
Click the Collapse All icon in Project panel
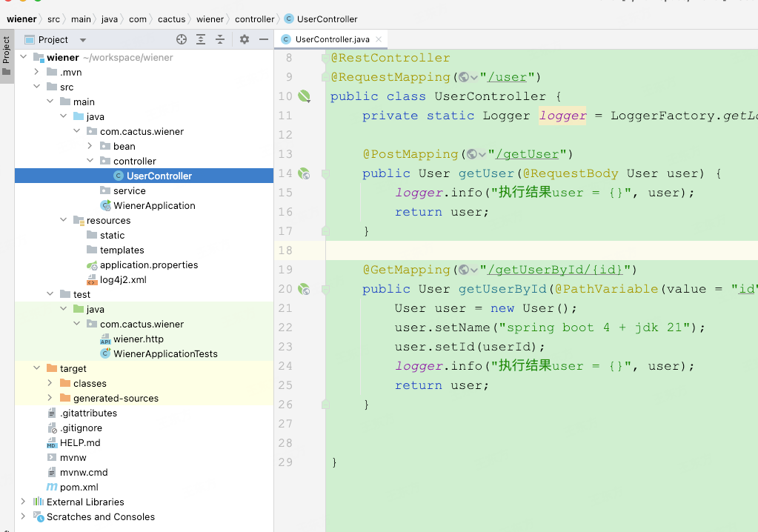(220, 39)
